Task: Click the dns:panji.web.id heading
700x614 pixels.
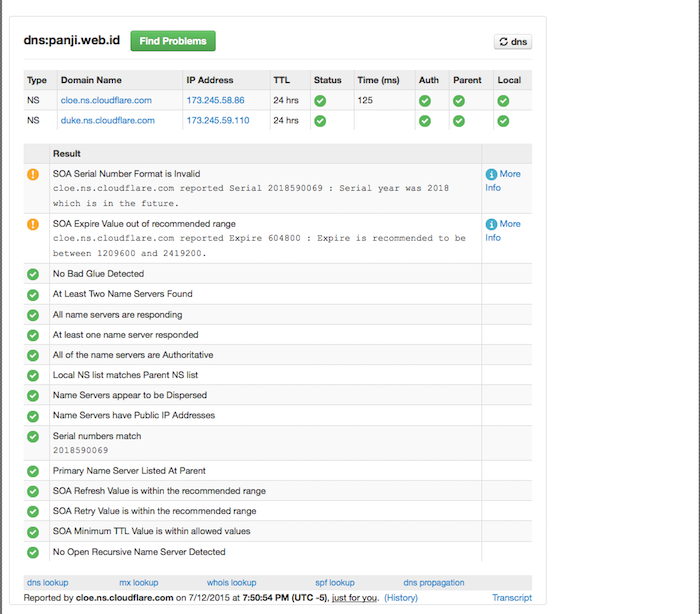Action: [x=72, y=40]
